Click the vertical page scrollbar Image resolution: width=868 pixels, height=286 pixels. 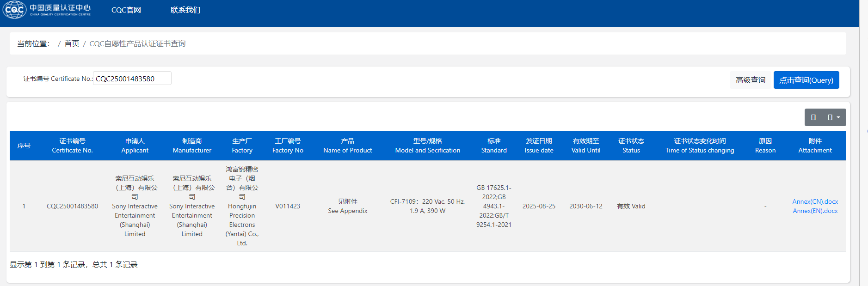point(863,143)
